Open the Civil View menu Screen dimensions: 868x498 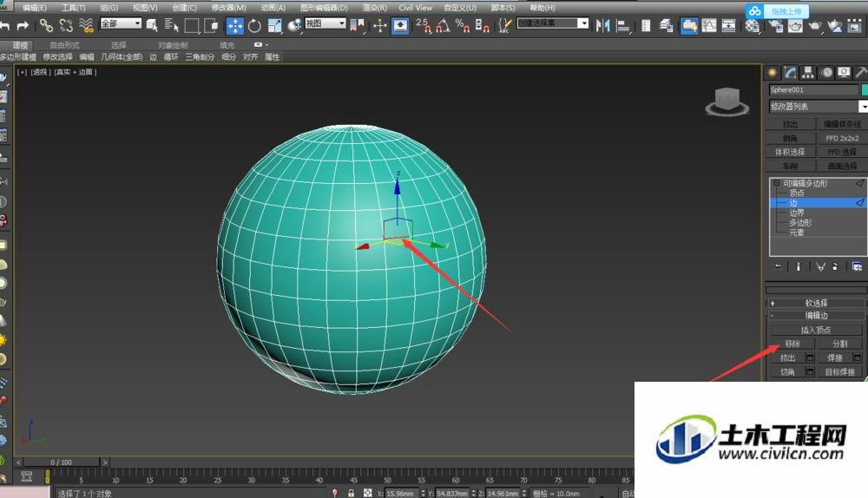click(415, 8)
